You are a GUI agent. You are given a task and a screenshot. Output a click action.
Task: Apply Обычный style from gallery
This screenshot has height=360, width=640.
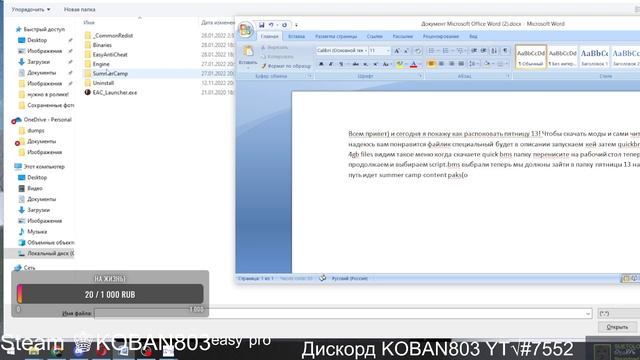pyautogui.click(x=531, y=57)
